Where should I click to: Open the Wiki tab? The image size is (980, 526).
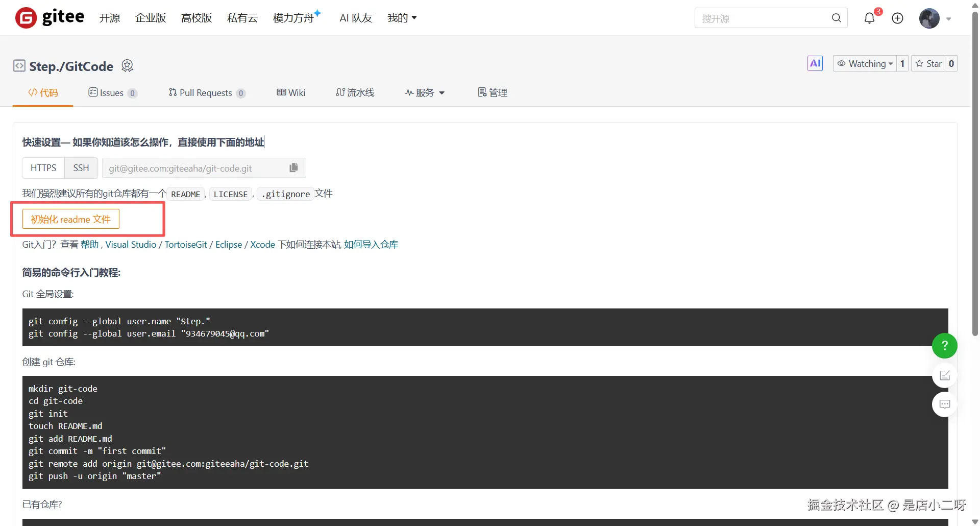coord(291,92)
